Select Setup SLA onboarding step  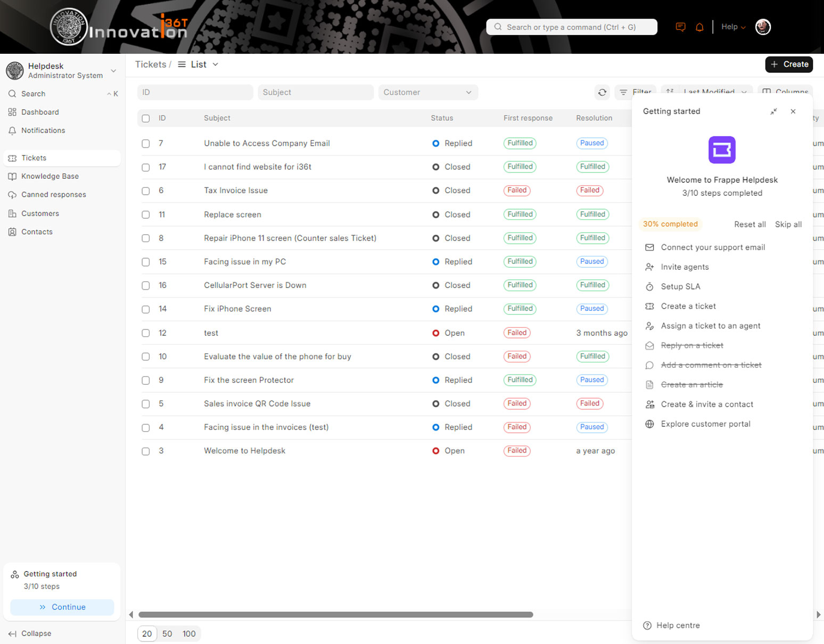coord(680,286)
